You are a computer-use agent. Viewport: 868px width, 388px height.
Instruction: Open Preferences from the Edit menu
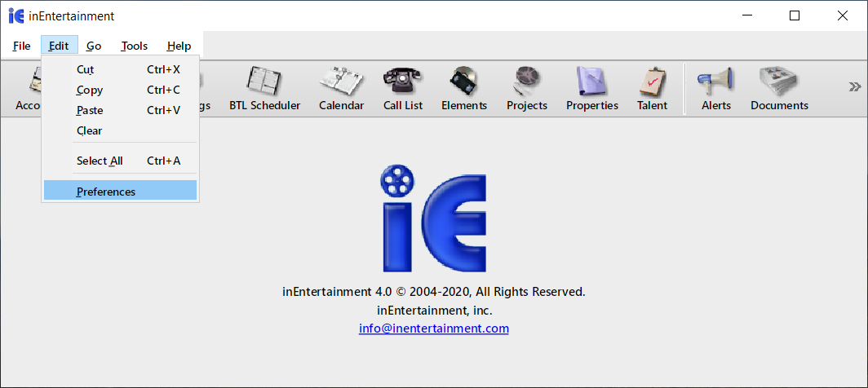(x=120, y=192)
